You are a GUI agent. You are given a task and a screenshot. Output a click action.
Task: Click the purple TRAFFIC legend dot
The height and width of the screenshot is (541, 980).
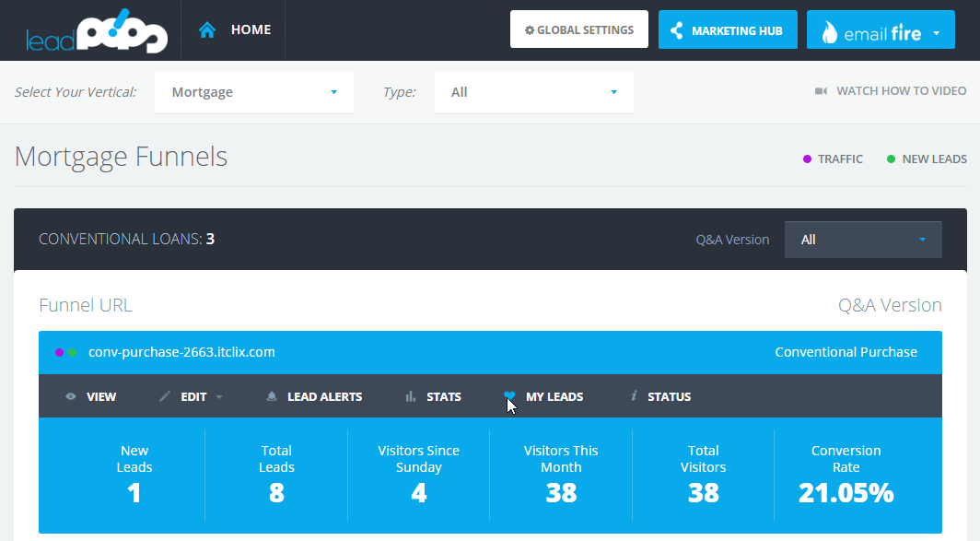(807, 159)
